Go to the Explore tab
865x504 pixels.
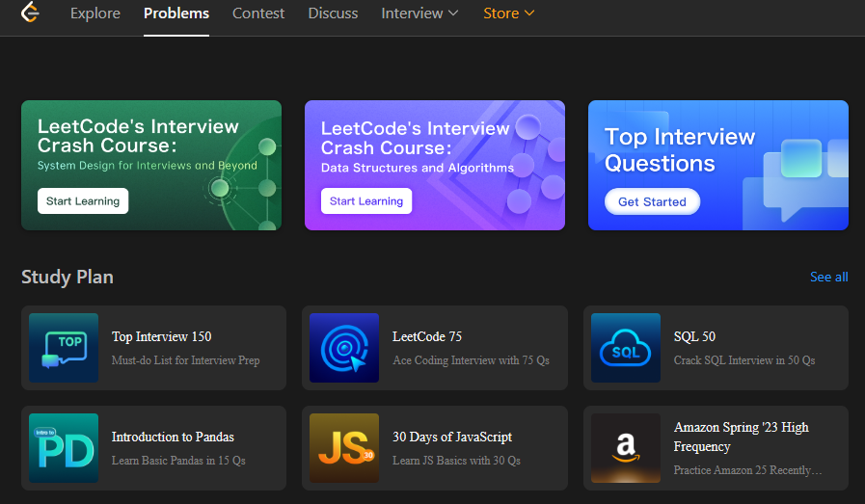click(x=95, y=13)
